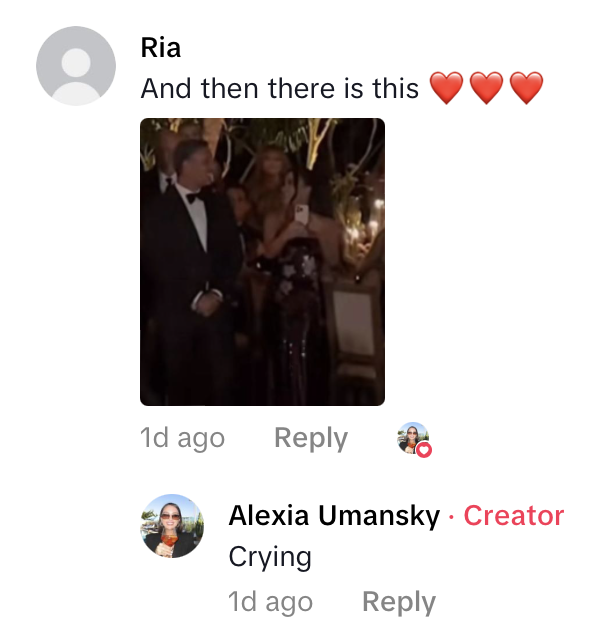Click the man in tuxedo in the photo
This screenshot has height=642, width=612.
[x=190, y=262]
